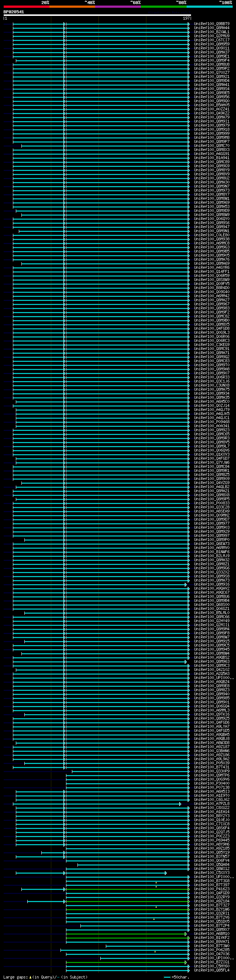
Task: Select hit label UniRef100_P30400
Action: (212, 784)
